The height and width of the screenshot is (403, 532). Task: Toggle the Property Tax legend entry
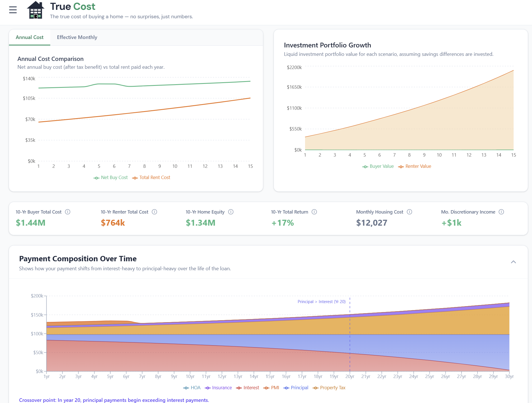329,388
